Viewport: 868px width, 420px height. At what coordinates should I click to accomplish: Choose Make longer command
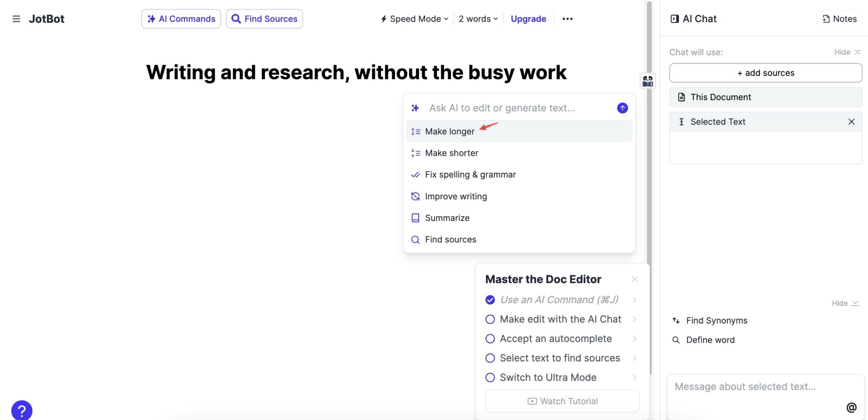coord(519,131)
